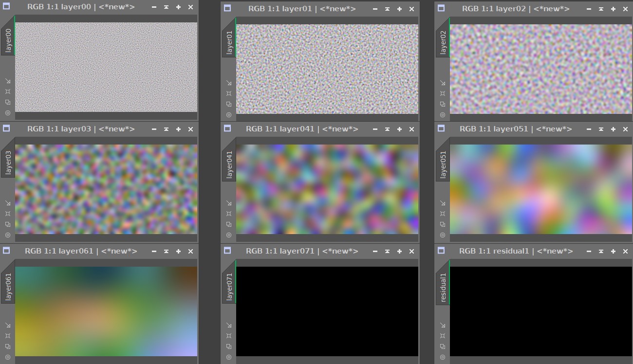Click the circular target icon in the layer03 window

click(8, 235)
